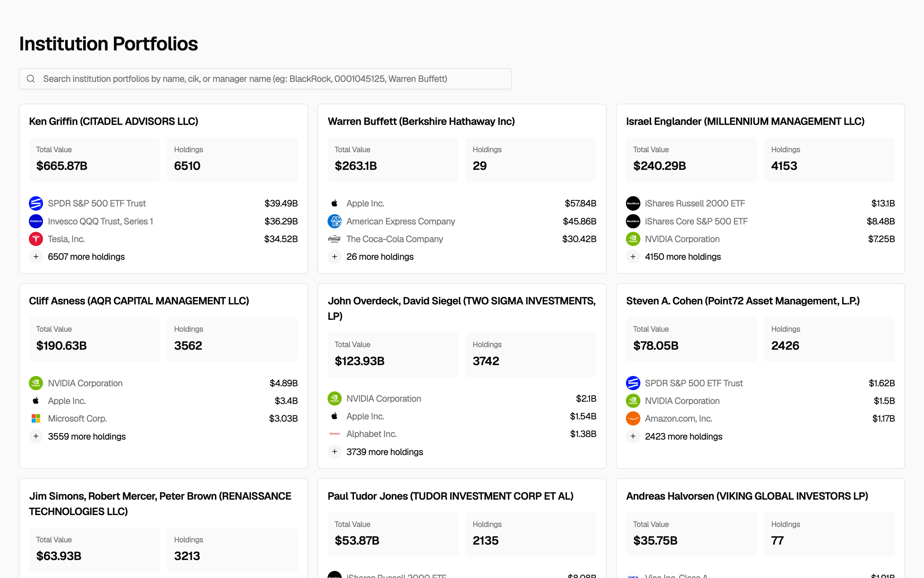Expand plus icon for 3559 more holdings
Image resolution: width=924 pixels, height=578 pixels.
coord(36,437)
